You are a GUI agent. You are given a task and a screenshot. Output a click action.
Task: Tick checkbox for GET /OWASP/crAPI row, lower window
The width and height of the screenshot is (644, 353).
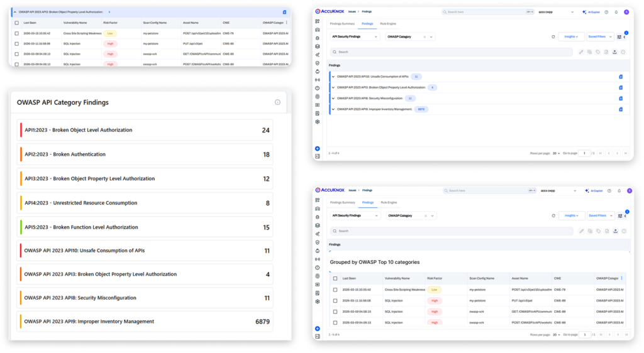(x=335, y=312)
